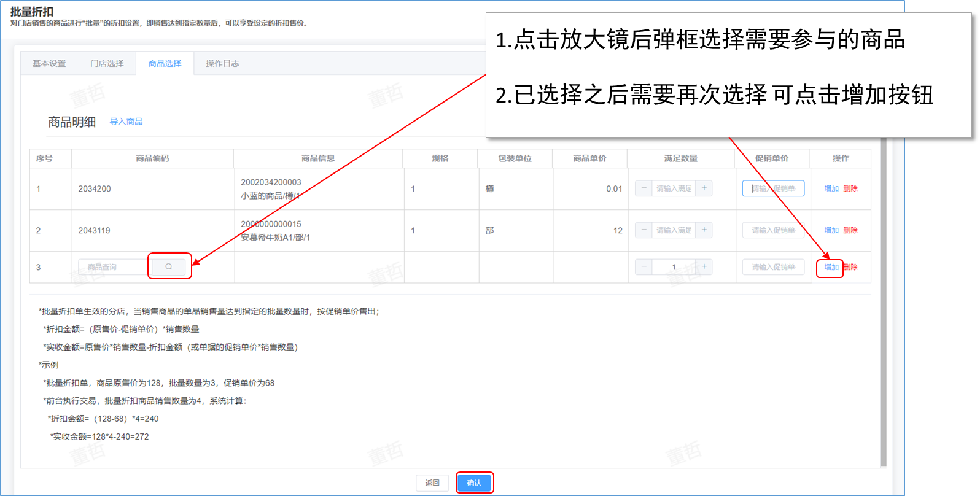Click the 批量折扣 page title
This screenshot has width=980, height=496.
coord(32,12)
